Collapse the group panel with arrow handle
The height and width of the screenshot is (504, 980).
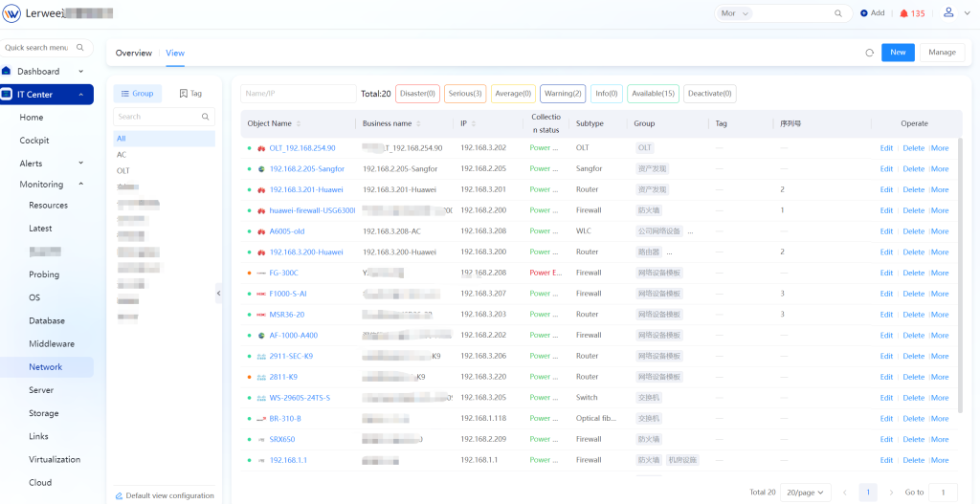218,293
